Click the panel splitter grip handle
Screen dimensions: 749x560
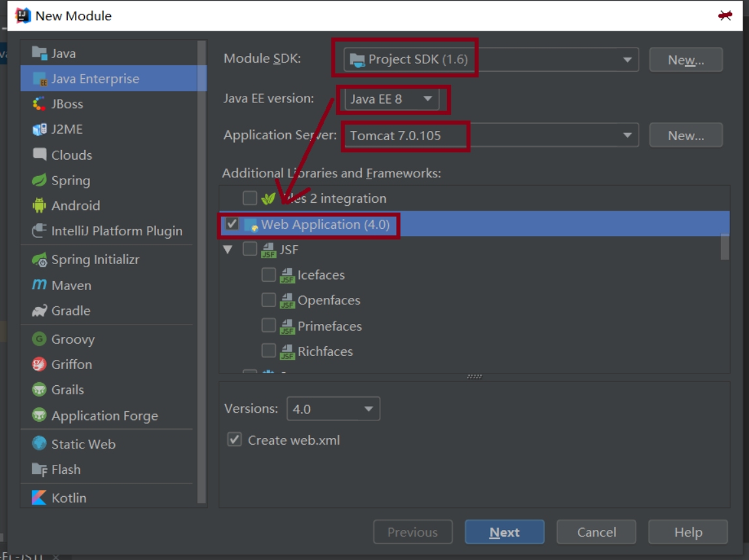click(474, 376)
